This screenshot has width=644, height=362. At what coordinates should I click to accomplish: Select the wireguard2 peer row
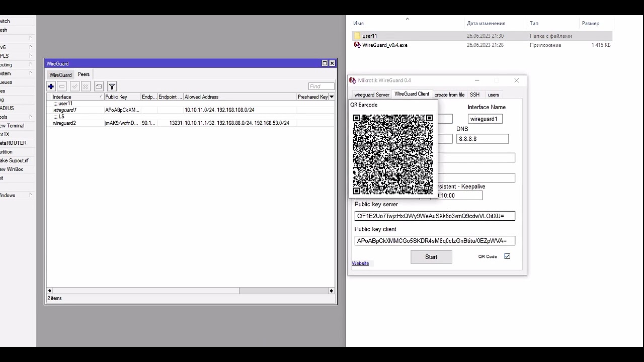tap(191, 123)
